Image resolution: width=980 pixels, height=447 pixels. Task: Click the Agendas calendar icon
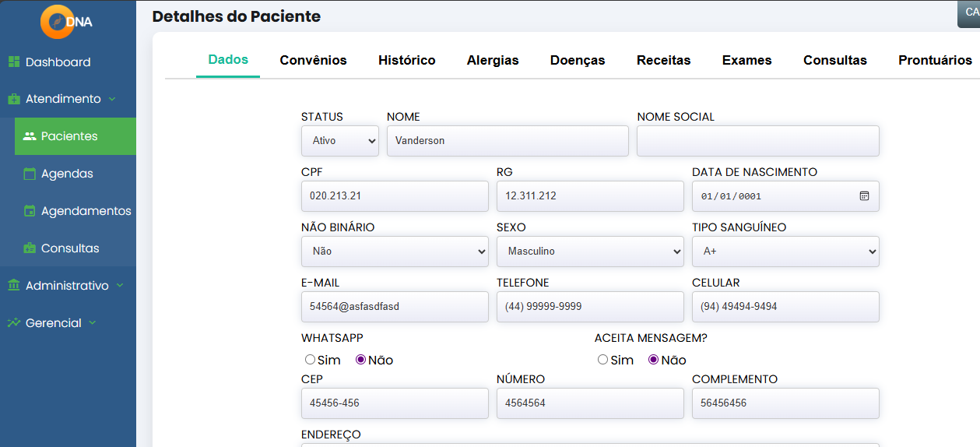[x=30, y=174]
